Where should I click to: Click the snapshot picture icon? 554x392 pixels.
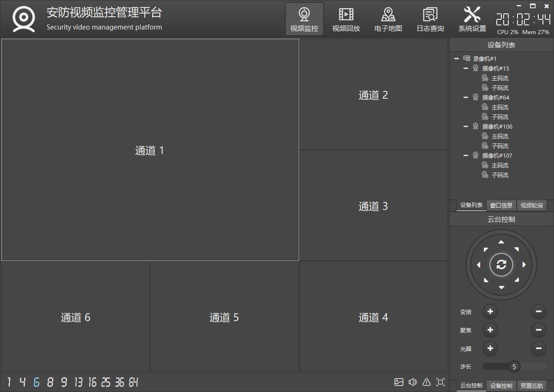tap(399, 382)
